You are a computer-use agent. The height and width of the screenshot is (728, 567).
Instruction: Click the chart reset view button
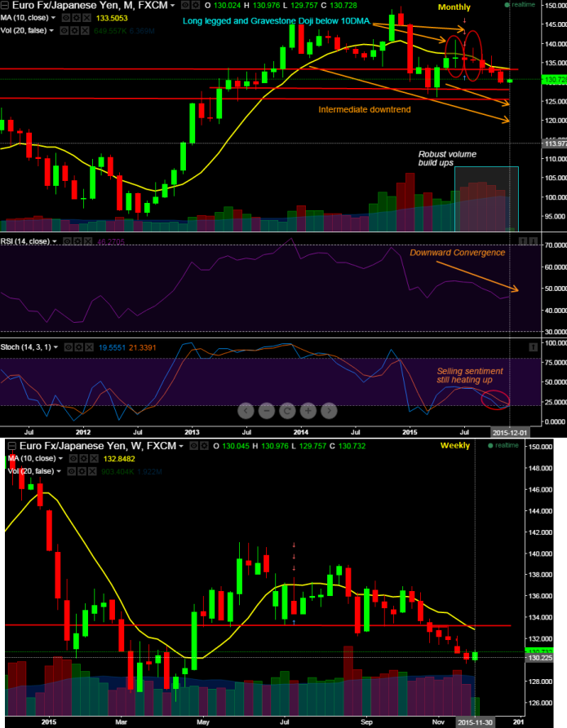287,410
